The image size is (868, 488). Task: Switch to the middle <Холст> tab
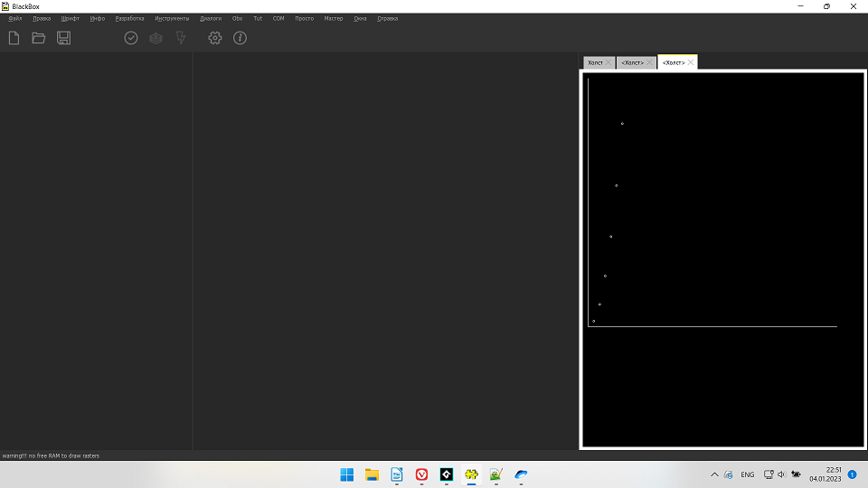632,62
